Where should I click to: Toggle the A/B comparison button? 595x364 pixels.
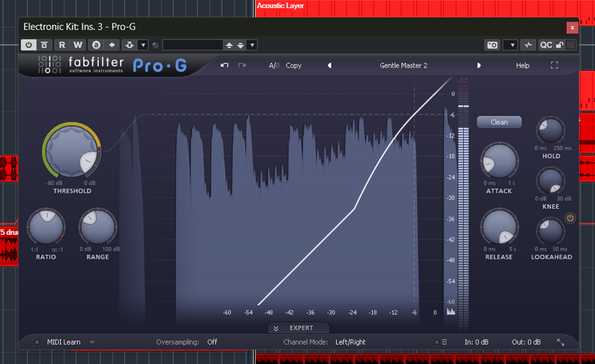pyautogui.click(x=274, y=66)
